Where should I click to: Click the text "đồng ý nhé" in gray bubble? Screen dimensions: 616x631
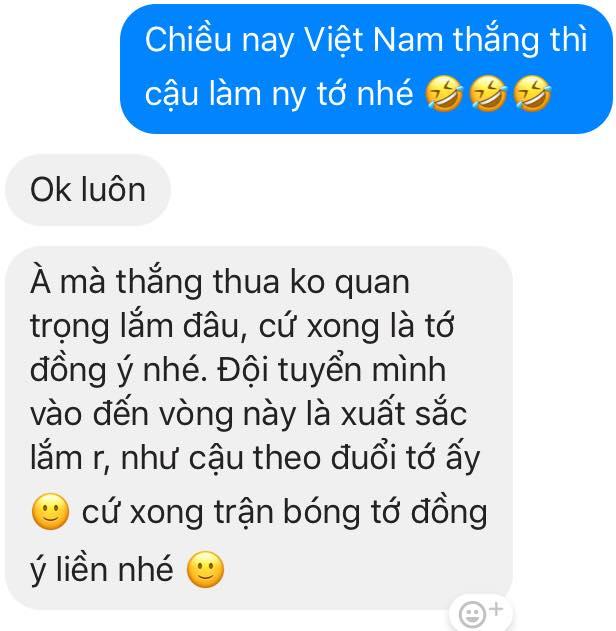(x=119, y=370)
